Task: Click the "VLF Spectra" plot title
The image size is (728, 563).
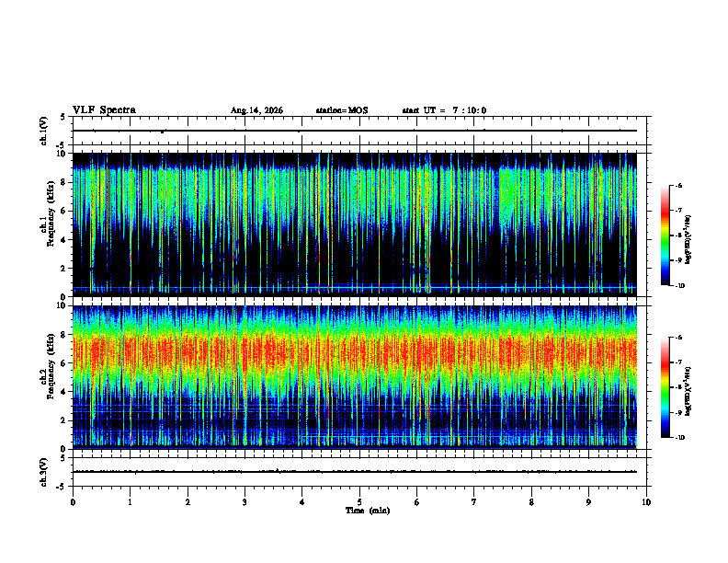Action: pyautogui.click(x=104, y=110)
